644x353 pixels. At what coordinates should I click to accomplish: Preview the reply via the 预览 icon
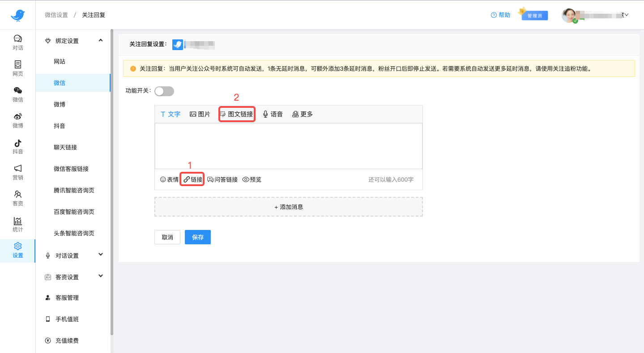(x=252, y=179)
